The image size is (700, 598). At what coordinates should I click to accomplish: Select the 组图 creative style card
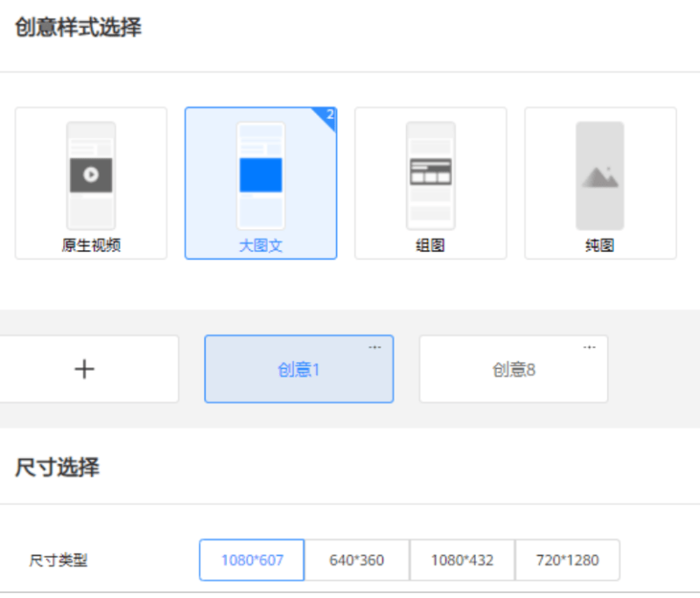[x=430, y=182]
